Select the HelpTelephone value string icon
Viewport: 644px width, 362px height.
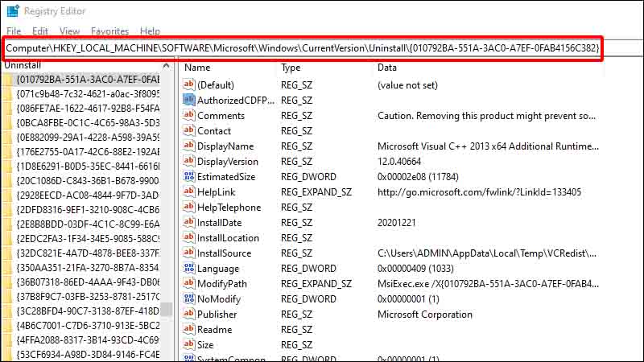pyautogui.click(x=189, y=207)
